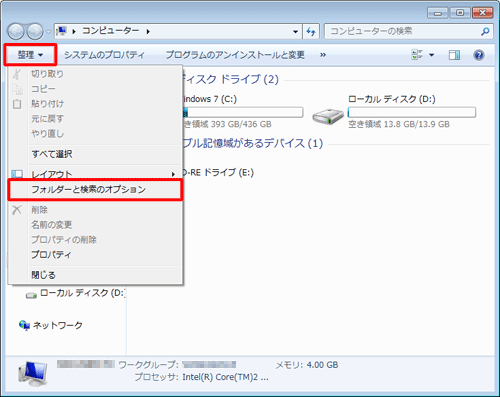Screen dimensions: 500x397
Task: Select やり直し in the menu
Action: (x=95, y=134)
